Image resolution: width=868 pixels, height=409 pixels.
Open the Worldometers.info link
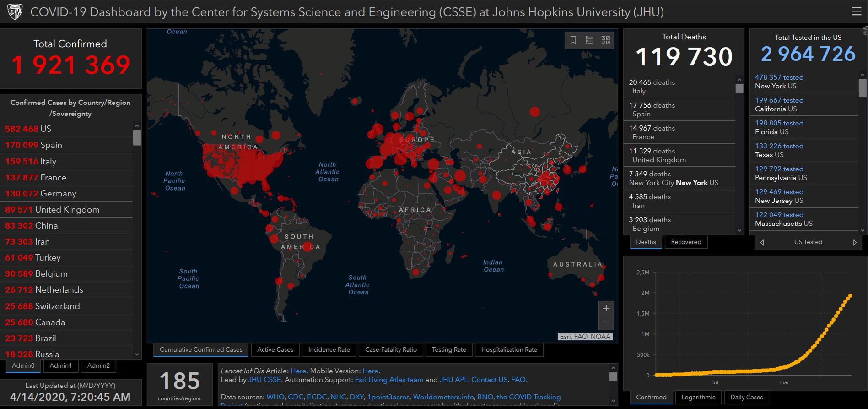(x=443, y=397)
